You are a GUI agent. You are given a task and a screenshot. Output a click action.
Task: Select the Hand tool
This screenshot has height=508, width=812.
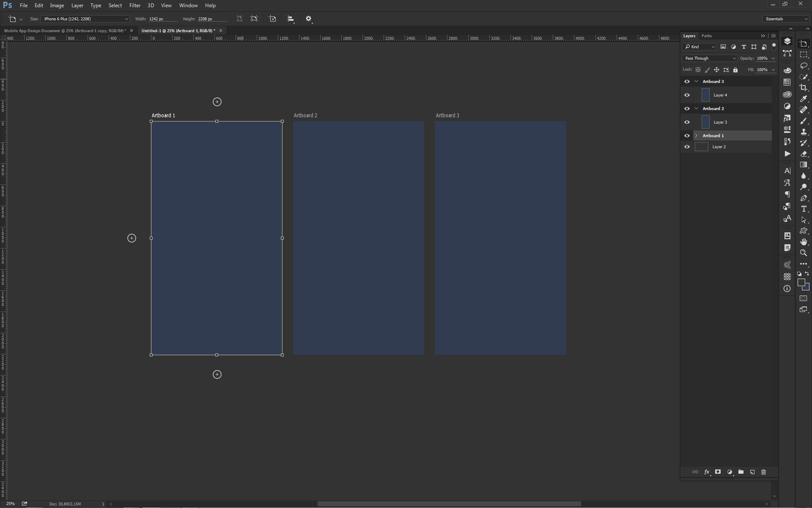coord(804,242)
